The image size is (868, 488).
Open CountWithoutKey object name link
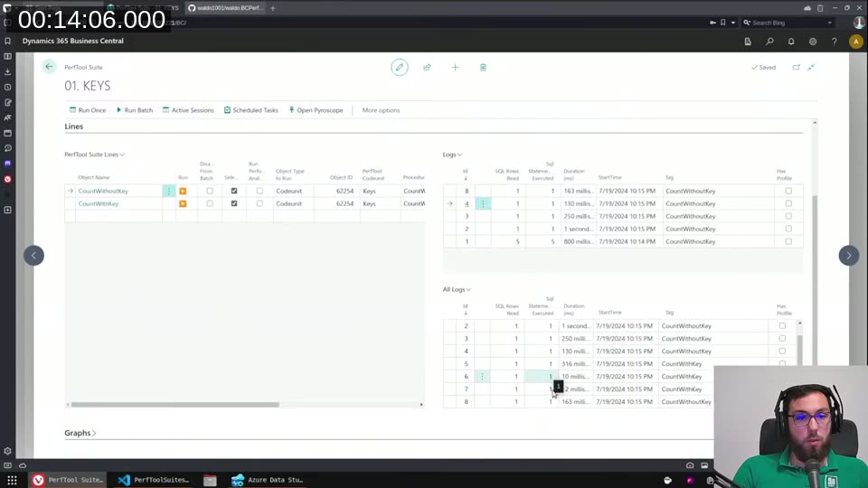click(103, 191)
